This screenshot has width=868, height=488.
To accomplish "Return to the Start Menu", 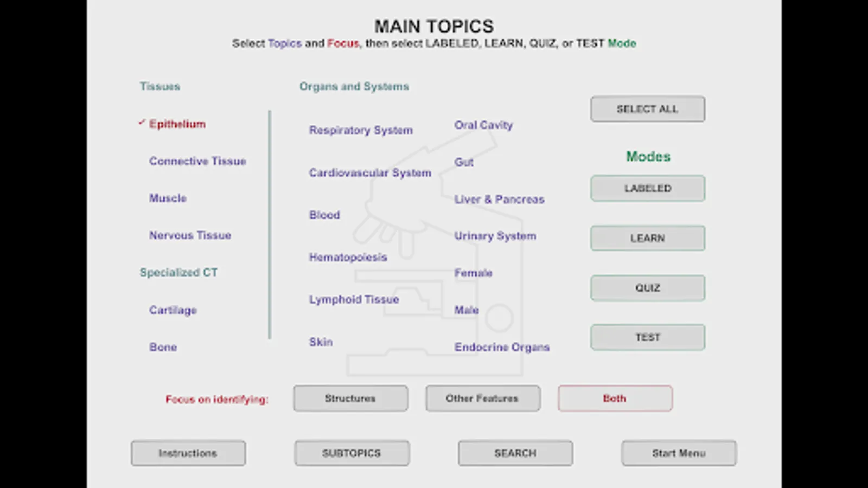I will point(679,453).
